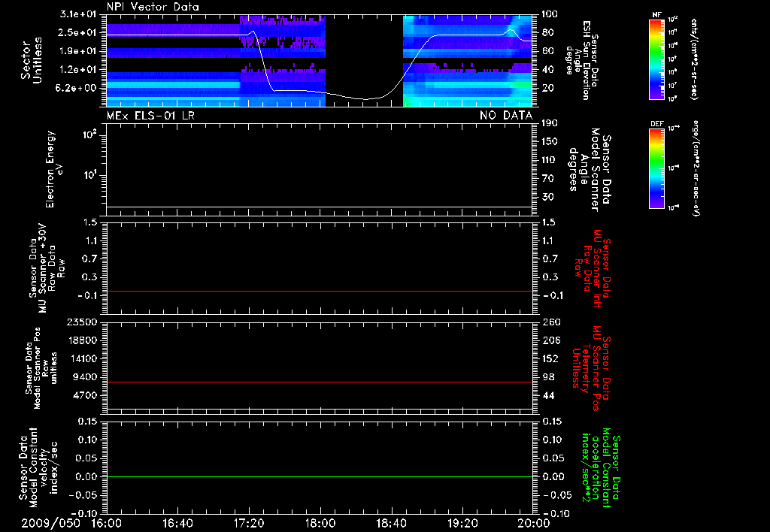
Task: Click the 9400 scanner position tick label
Action: 86,377
